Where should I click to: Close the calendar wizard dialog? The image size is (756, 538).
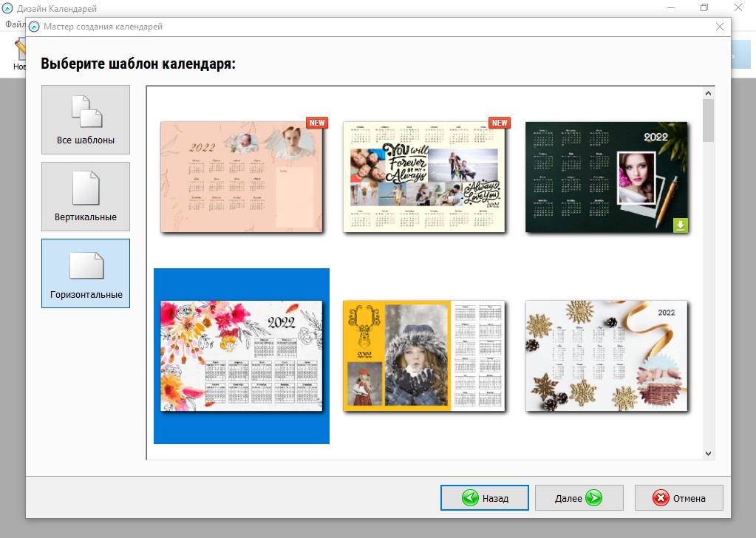point(720,27)
